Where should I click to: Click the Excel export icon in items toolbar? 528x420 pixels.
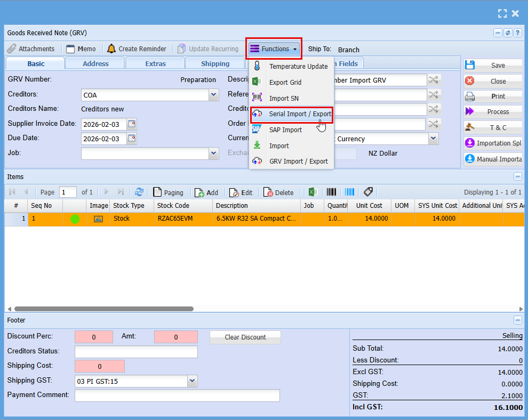tap(313, 192)
